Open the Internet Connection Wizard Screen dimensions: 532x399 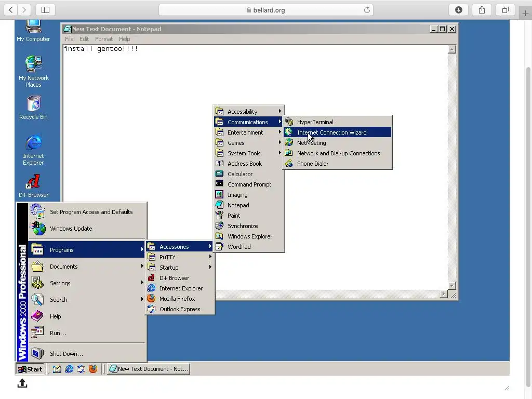[x=338, y=132]
